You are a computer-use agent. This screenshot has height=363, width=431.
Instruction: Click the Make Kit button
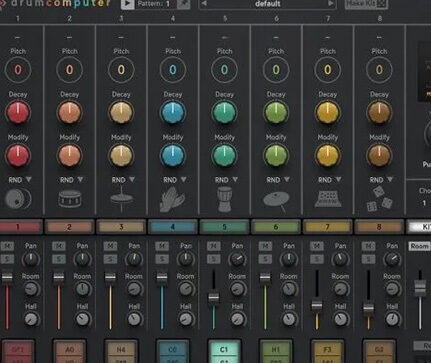click(366, 4)
